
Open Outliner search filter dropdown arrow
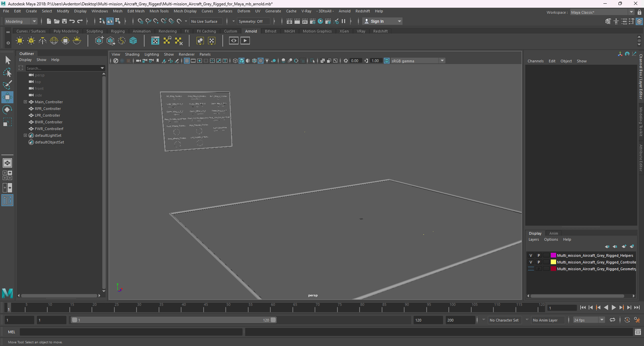(x=102, y=68)
